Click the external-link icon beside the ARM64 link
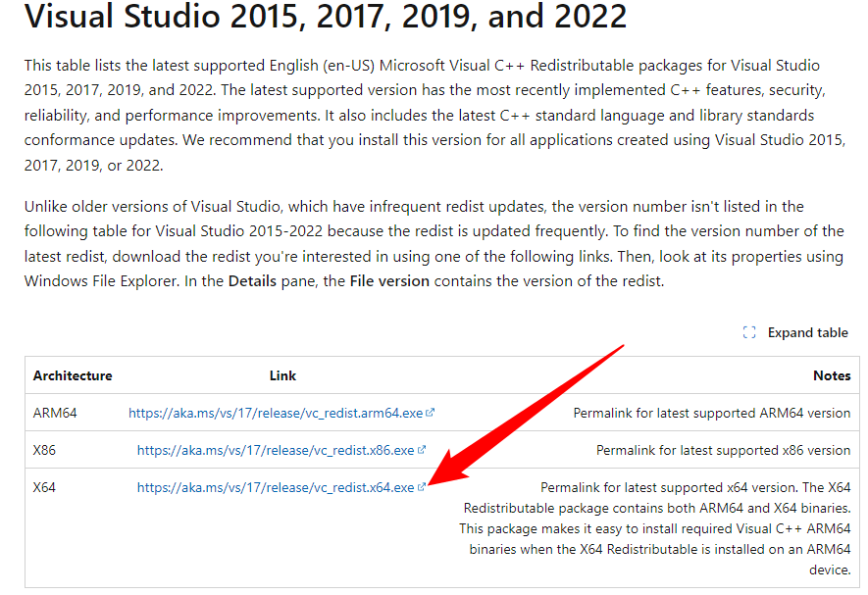Viewport: 868px width, 595px height. (x=431, y=412)
